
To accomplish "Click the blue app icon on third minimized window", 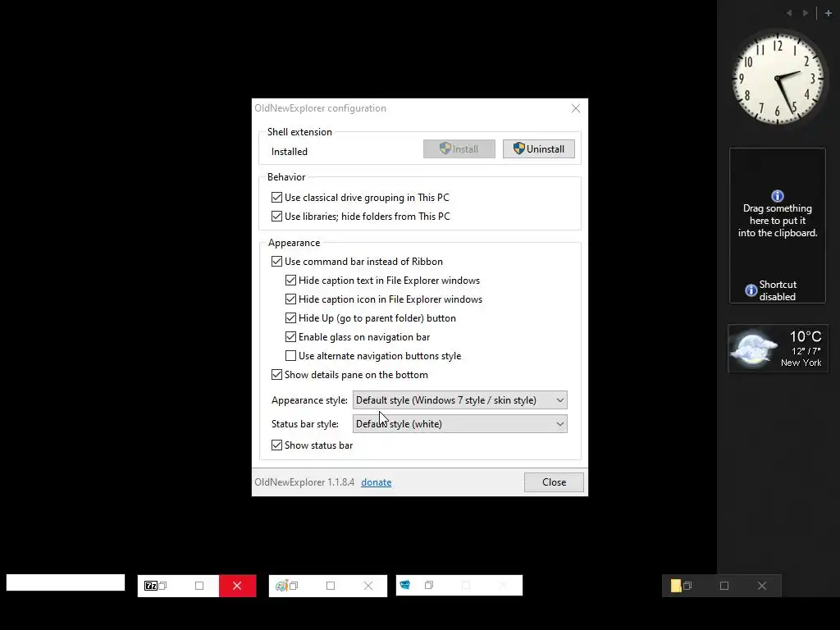I will [405, 584].
